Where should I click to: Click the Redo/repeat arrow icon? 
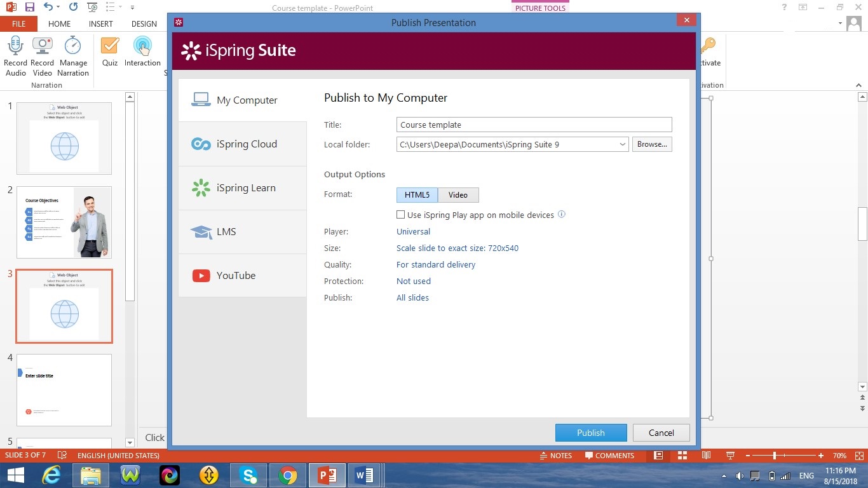73,8
